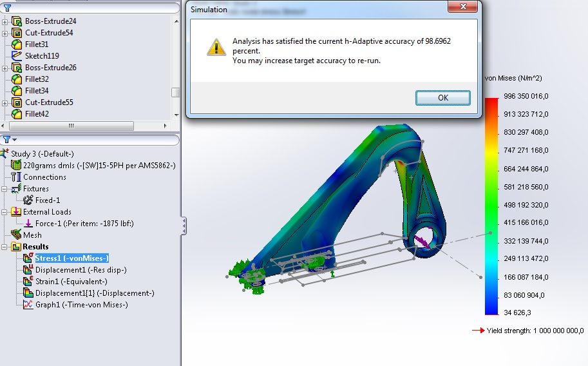The height and width of the screenshot is (366, 588).
Task: Click the 34 626,3 minimum legend value
Action: point(517,313)
